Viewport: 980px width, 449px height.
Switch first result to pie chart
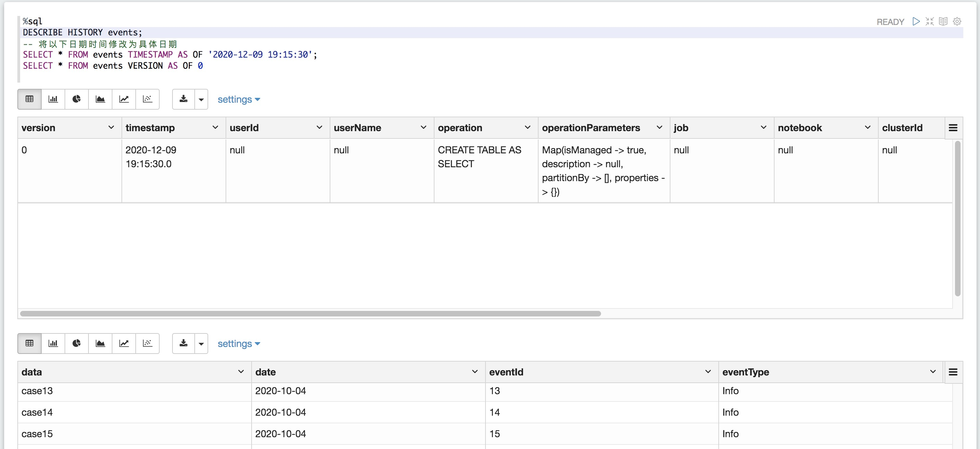pyautogui.click(x=76, y=99)
